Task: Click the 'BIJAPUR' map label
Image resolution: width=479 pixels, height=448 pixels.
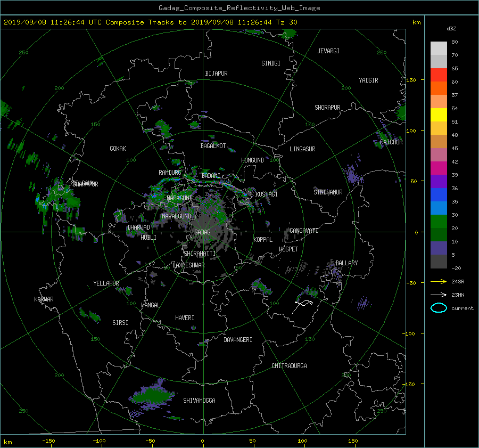Action: pos(216,74)
